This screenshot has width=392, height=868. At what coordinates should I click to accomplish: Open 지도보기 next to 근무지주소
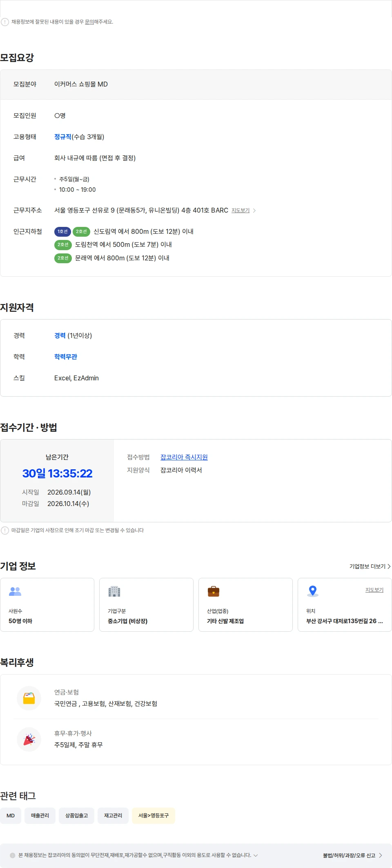coord(241,211)
